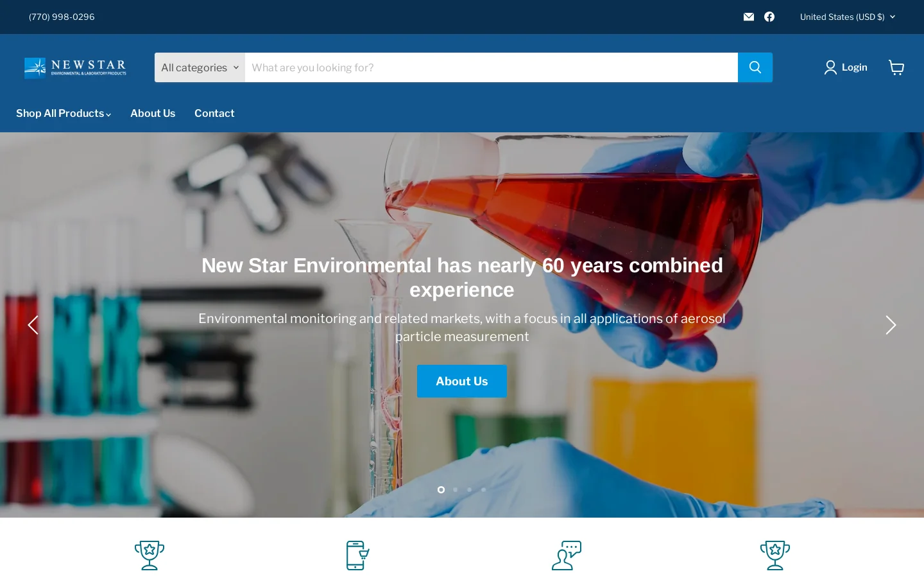Image resolution: width=924 pixels, height=578 pixels.
Task: Open Contact page in navigation
Action: [214, 113]
